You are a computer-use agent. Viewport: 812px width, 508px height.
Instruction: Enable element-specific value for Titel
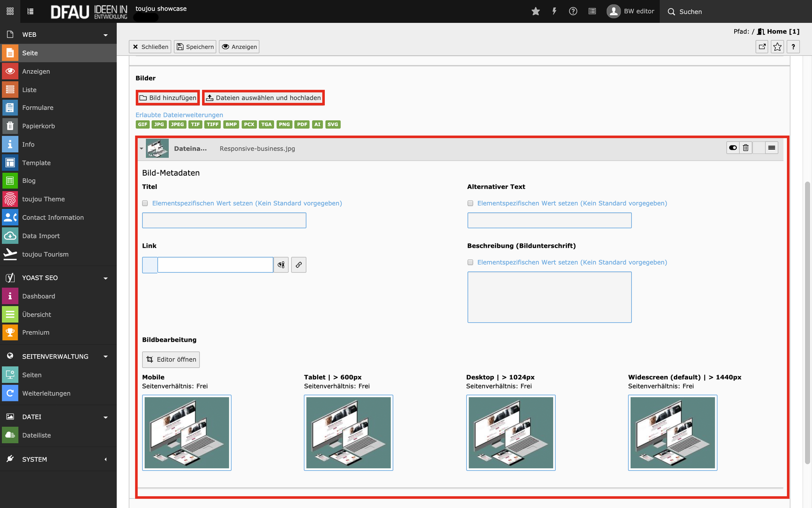pos(145,204)
